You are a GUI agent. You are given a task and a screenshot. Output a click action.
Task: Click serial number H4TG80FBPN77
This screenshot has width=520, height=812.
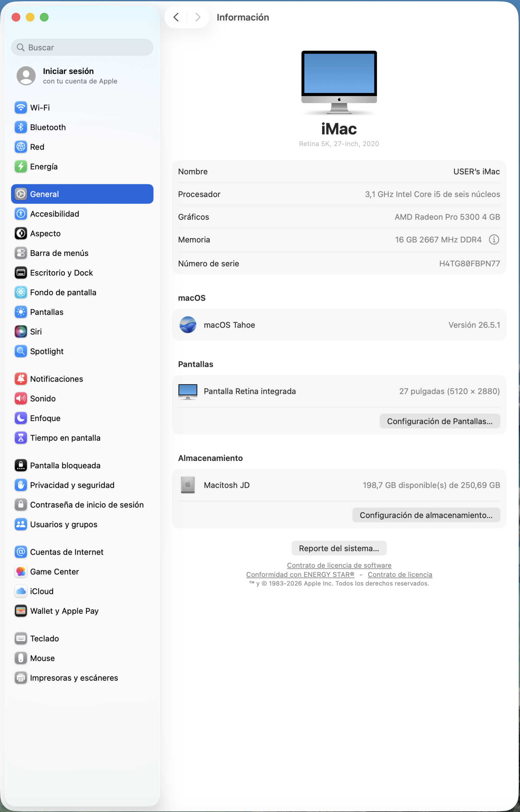pyautogui.click(x=469, y=264)
